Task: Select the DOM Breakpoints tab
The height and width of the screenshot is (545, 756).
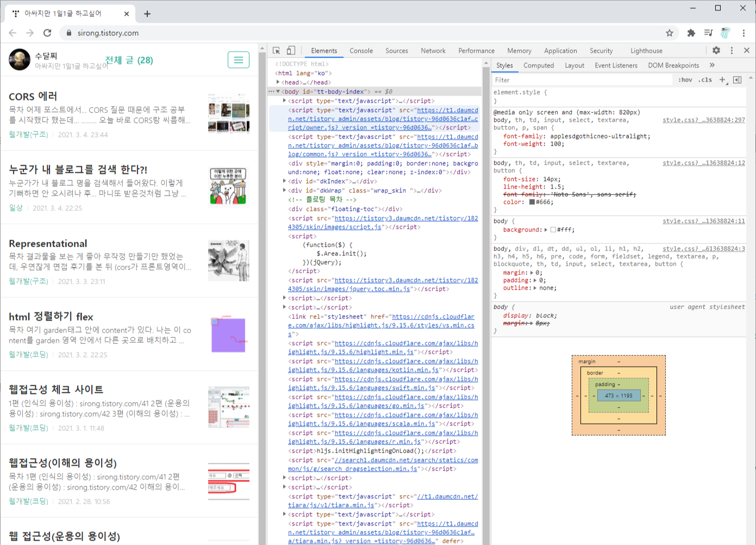Action: tap(673, 65)
